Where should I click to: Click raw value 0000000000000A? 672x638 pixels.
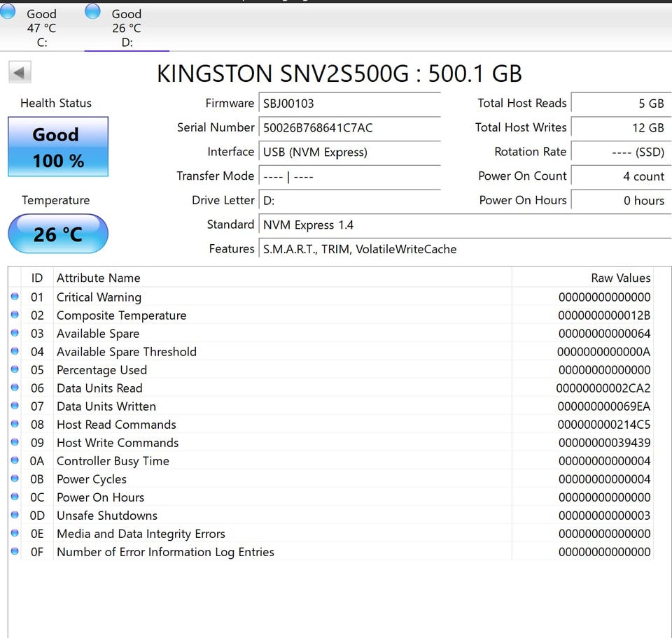pyautogui.click(x=603, y=352)
